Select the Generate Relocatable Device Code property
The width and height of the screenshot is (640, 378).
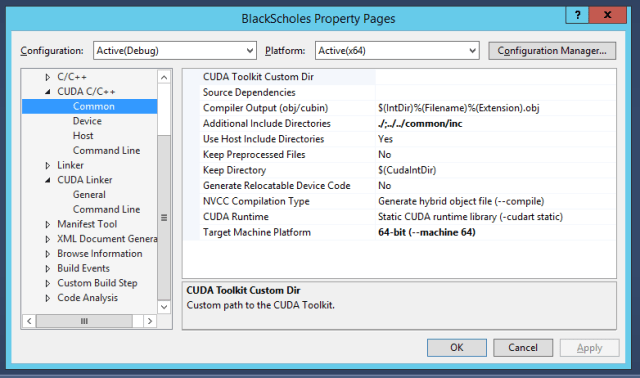coord(277,185)
